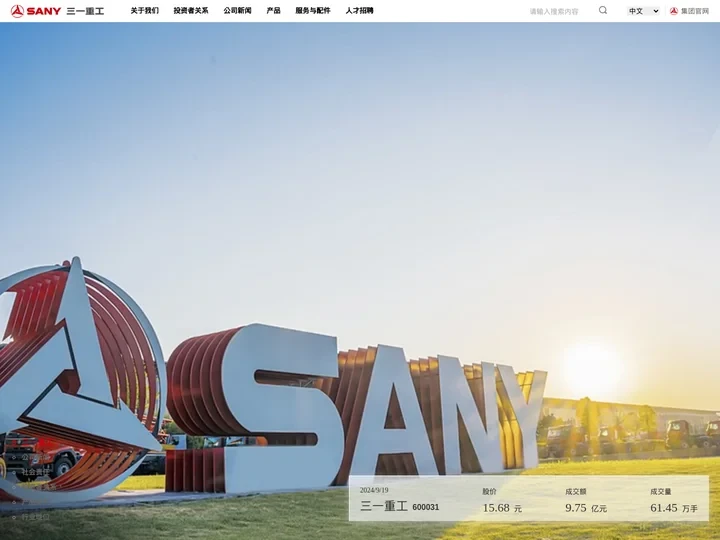Click the 股价 label
This screenshot has height=540, width=720.
pos(489,491)
